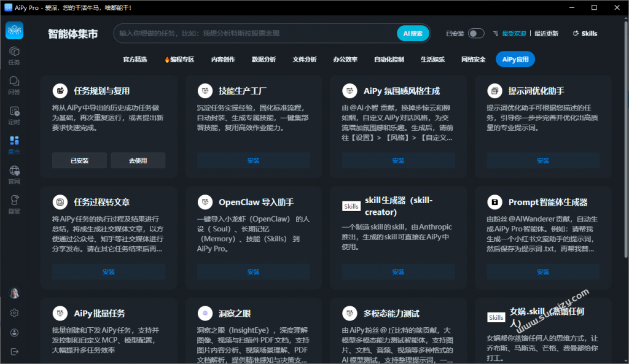Sort by 最近更新 recently updated
The height and width of the screenshot is (364, 629).
(546, 33)
